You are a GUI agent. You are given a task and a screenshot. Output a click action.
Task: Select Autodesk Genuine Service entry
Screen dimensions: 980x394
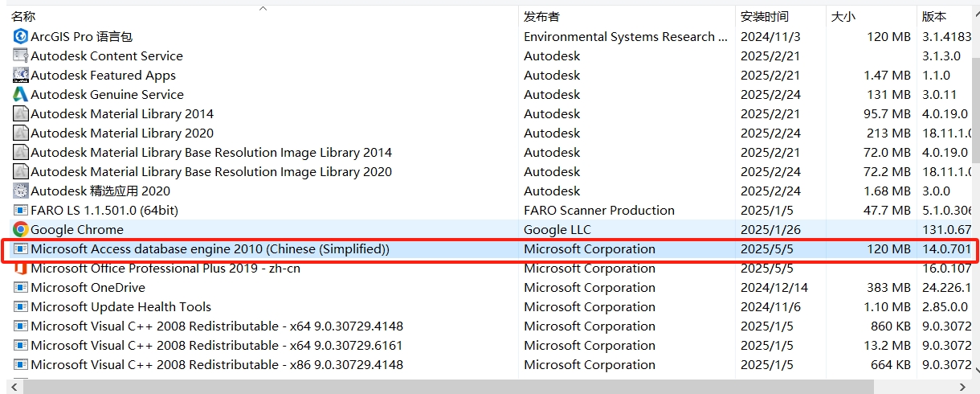point(489,94)
